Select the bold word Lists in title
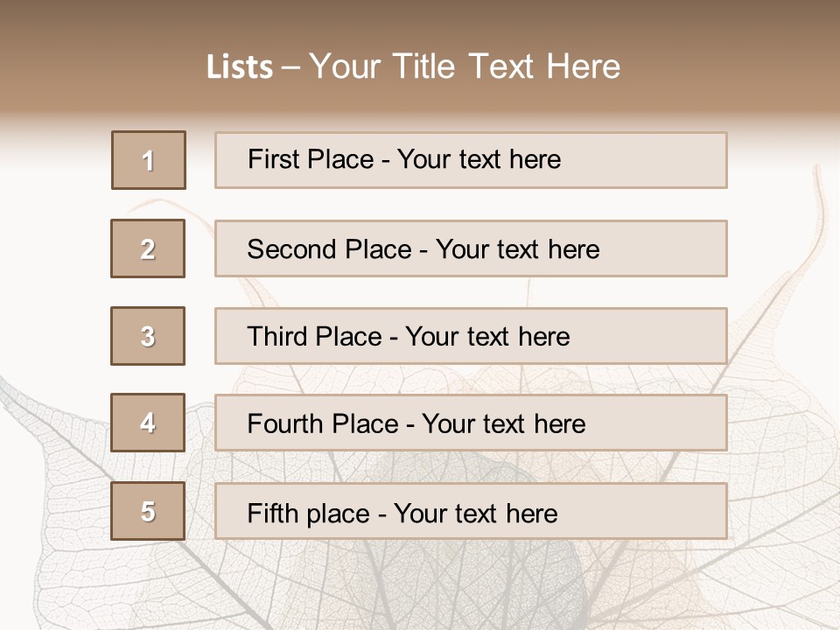The height and width of the screenshot is (630, 840). (x=240, y=66)
